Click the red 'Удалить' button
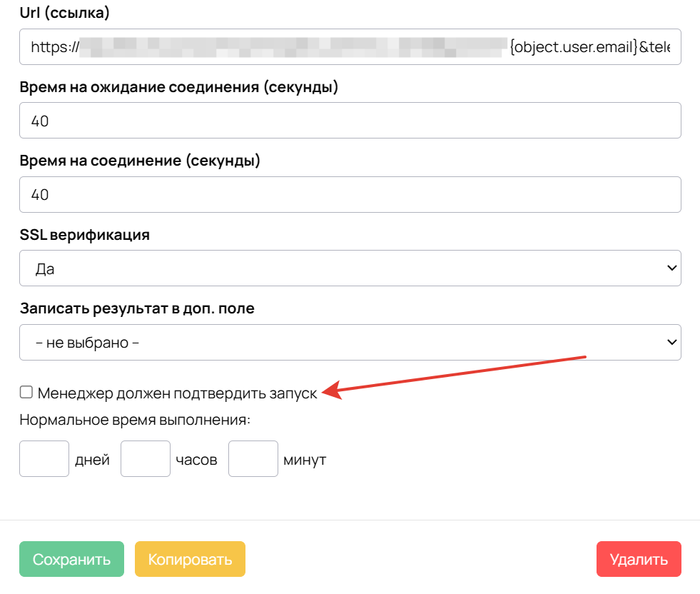The image size is (700, 594). (638, 559)
